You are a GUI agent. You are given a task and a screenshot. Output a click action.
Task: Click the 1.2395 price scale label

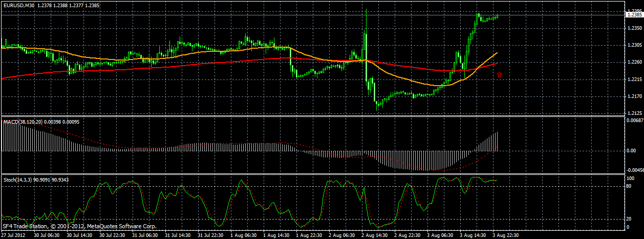tap(634, 10)
